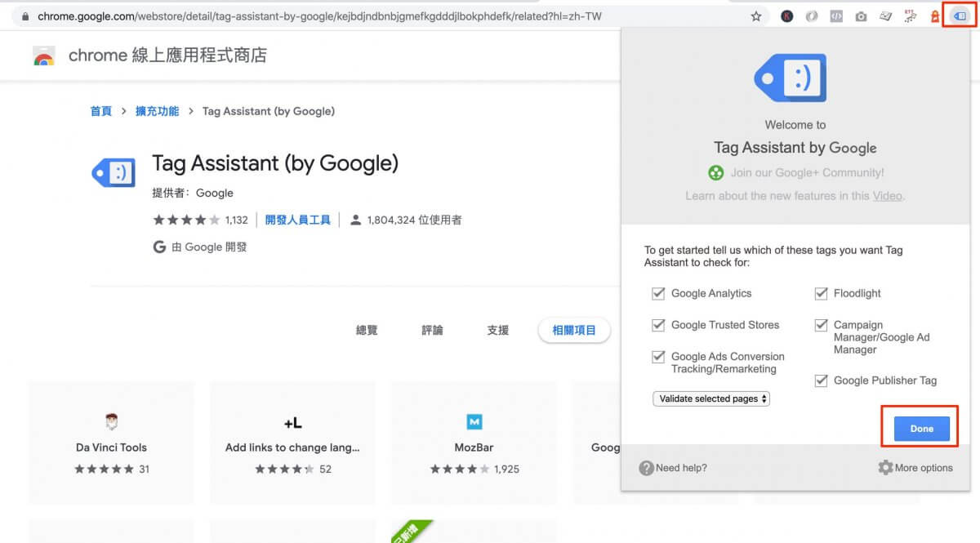This screenshot has height=543, width=980.
Task: Open More options gear icon
Action: point(885,468)
